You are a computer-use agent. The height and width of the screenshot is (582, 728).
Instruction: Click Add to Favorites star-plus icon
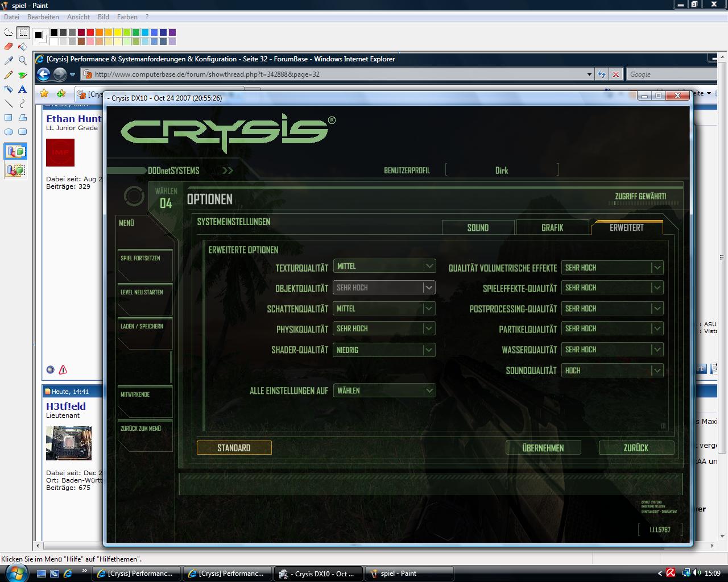tap(60, 93)
